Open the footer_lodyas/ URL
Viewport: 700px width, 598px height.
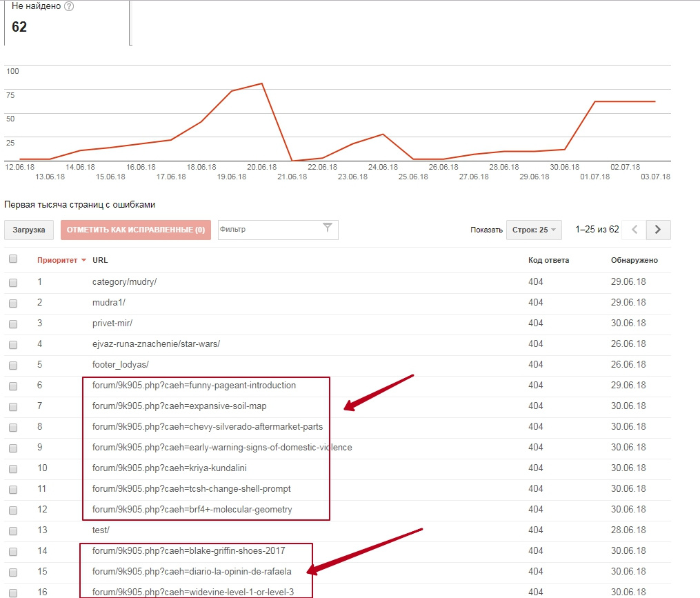coord(121,364)
